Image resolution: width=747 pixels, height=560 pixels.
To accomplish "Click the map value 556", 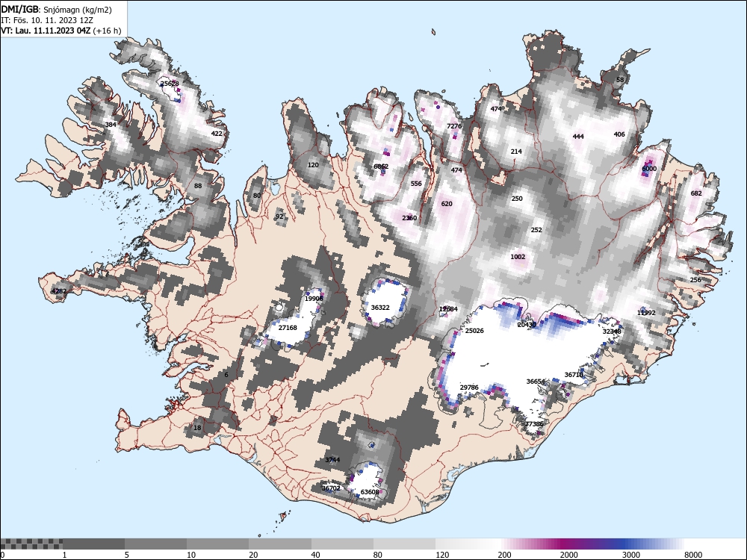I will click(x=416, y=184).
